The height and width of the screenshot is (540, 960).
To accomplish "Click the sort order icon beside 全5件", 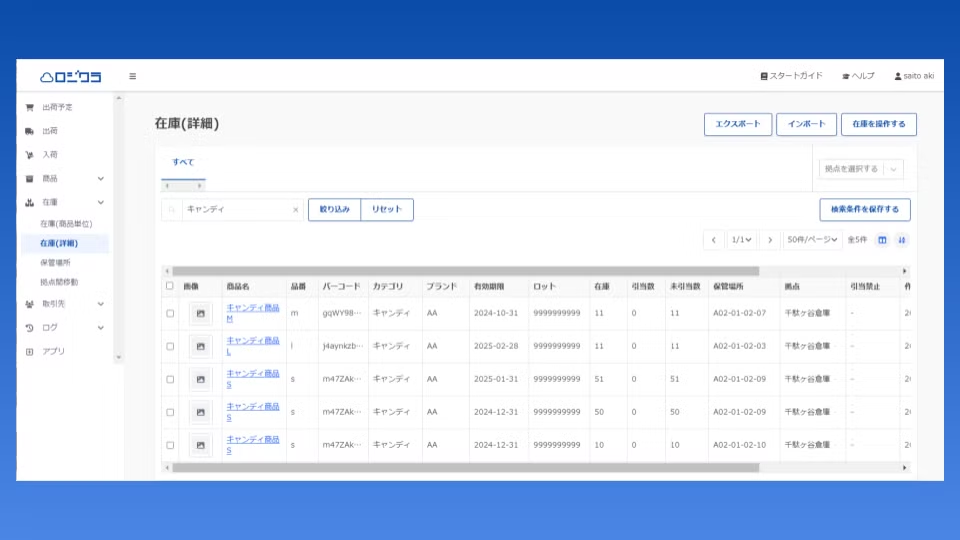I will point(902,240).
